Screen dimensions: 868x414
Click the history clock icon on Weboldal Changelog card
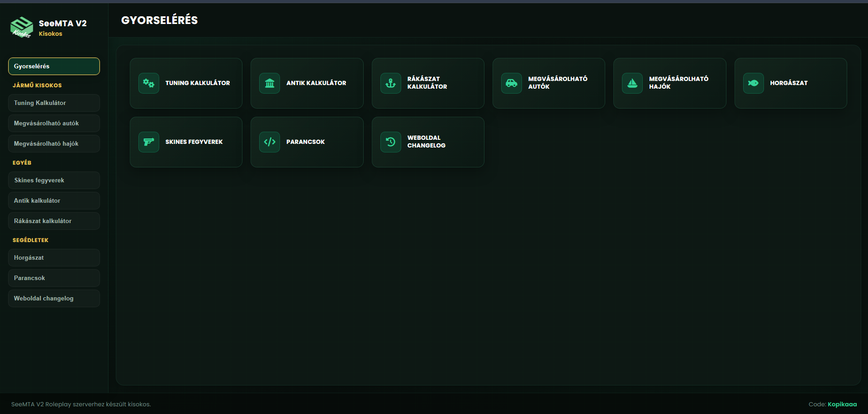point(391,142)
